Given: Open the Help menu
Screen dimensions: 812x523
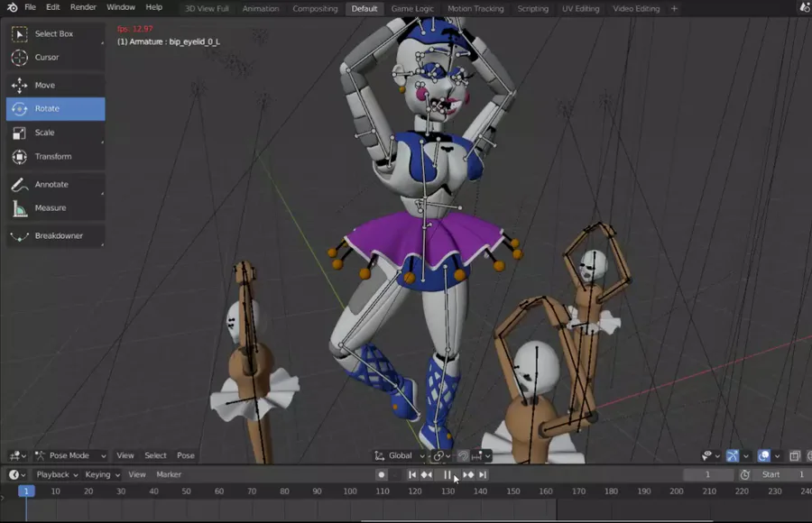Looking at the screenshot, I should (153, 7).
